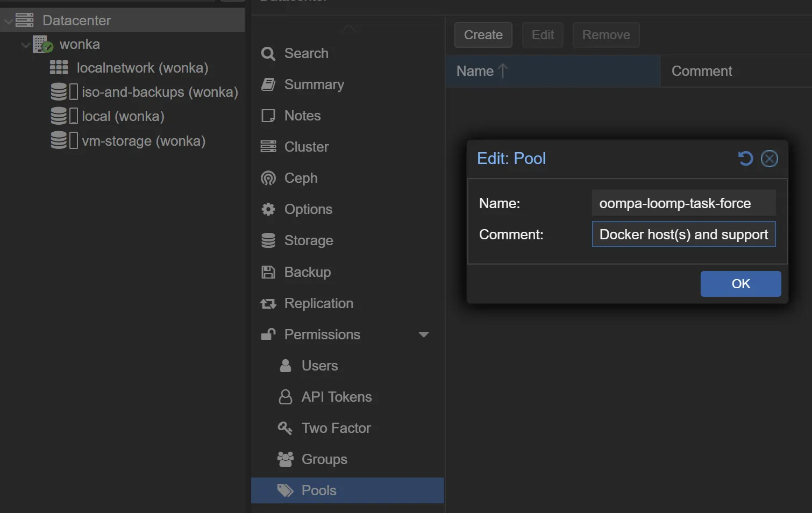Viewport: 812px width, 513px height.
Task: Click the Permissions unlock icon
Action: [268, 334]
